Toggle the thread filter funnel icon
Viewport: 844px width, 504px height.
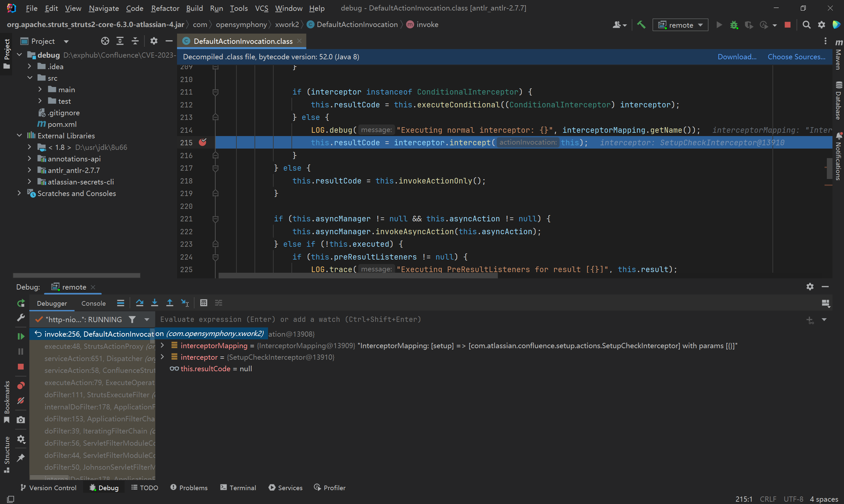point(132,319)
